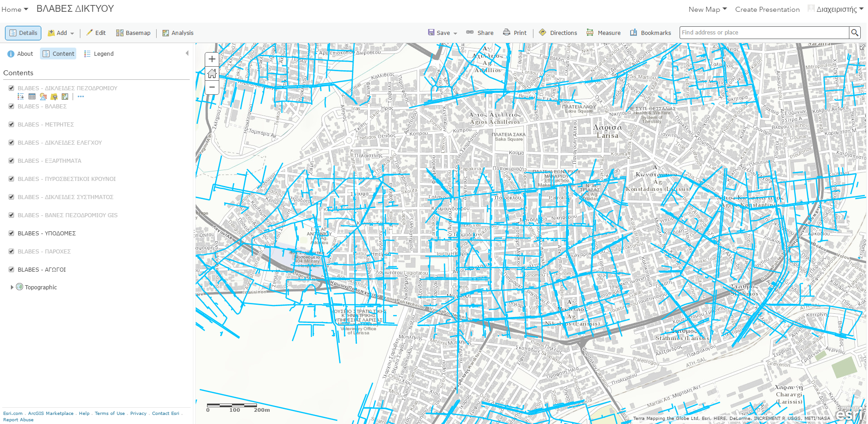Click Create Presentation
The image size is (868, 424).
pos(767,9)
